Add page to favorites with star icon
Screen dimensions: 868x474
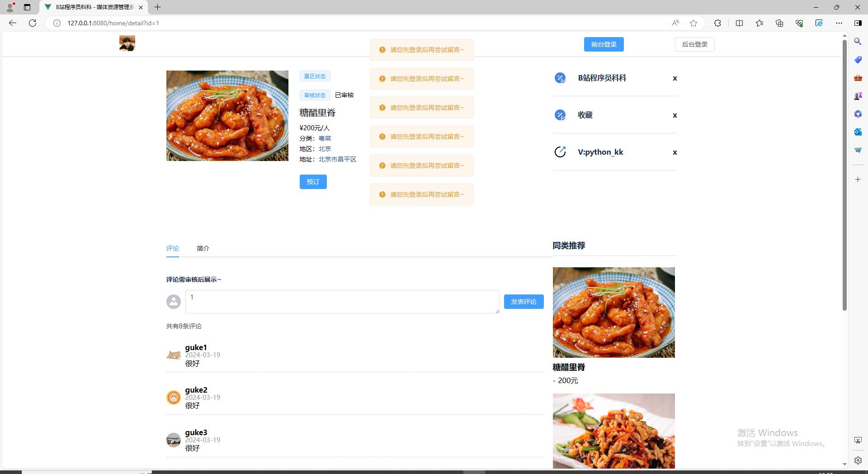(693, 23)
